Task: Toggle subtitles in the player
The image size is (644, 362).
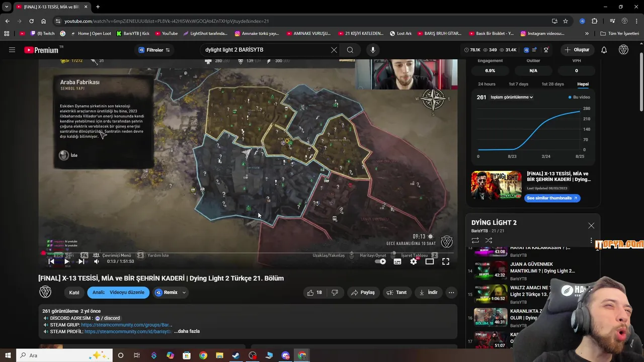Action: coord(397,261)
